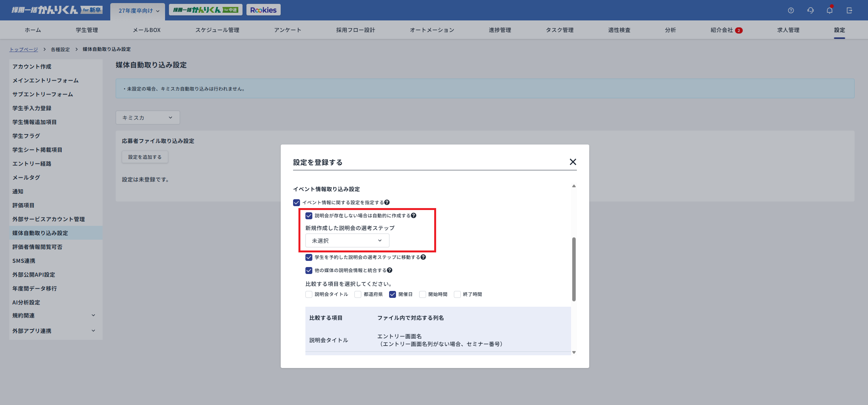Viewport: 868px width, 405px height.
Task: Open the 27年度卒向け graduation year dropdown
Action: 137,11
